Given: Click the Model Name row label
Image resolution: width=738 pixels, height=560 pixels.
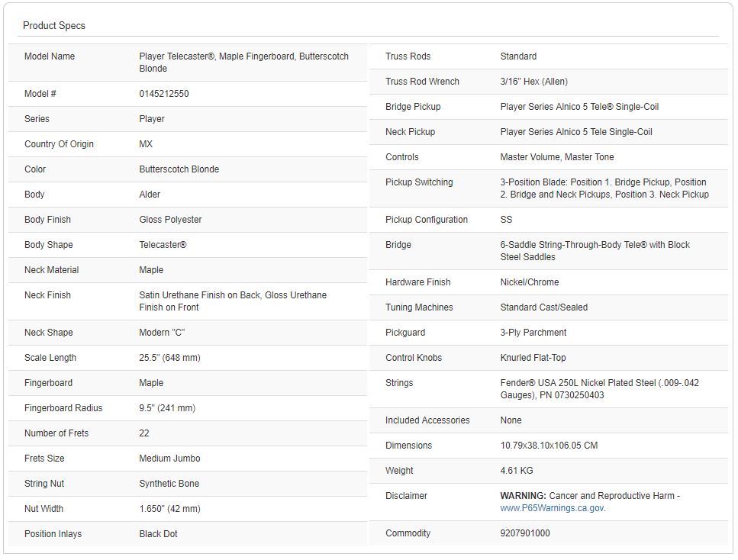Looking at the screenshot, I should (50, 56).
